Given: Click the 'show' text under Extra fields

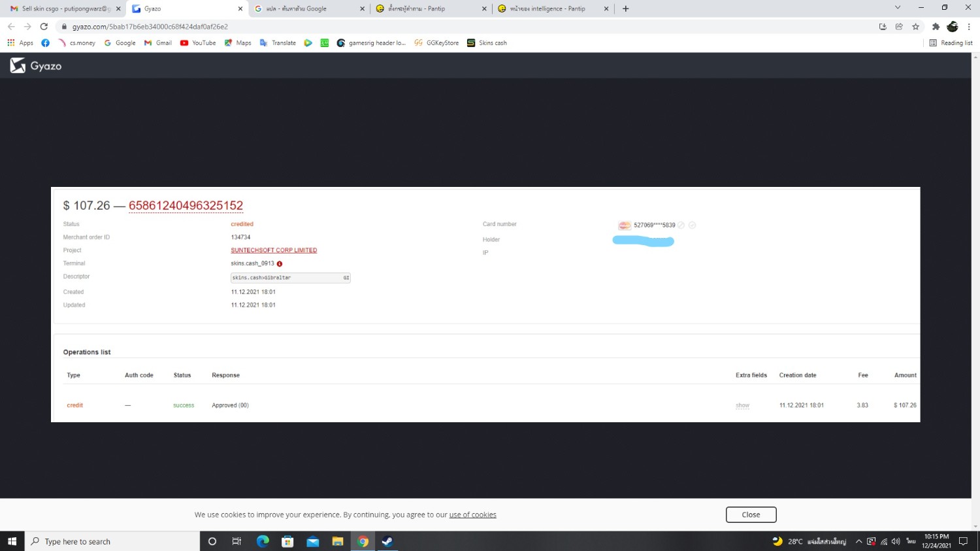Looking at the screenshot, I should pyautogui.click(x=742, y=405).
